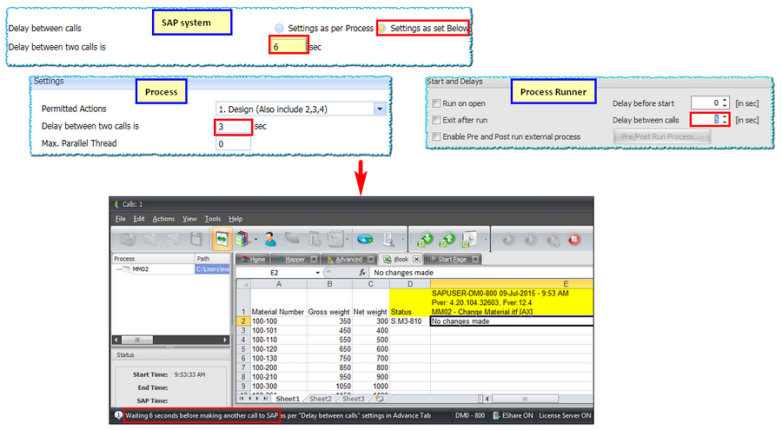The width and height of the screenshot is (782, 430).
Task: Click the worksheet horizontal scrollbar
Action: 539,399
